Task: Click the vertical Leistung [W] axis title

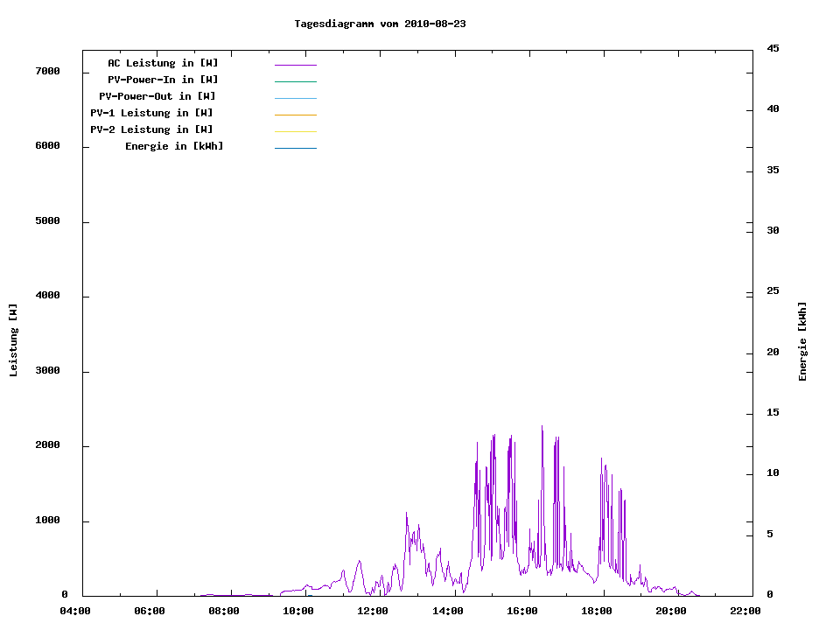Action: pyautogui.click(x=13, y=340)
